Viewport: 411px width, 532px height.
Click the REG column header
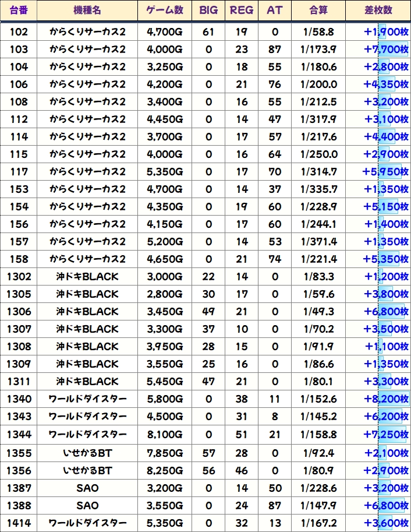(242, 10)
